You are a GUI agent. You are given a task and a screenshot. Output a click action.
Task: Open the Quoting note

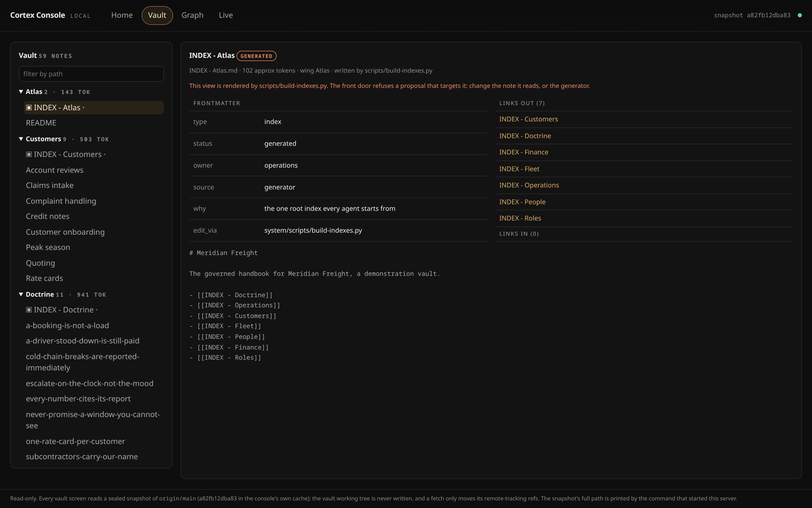(94, 263)
